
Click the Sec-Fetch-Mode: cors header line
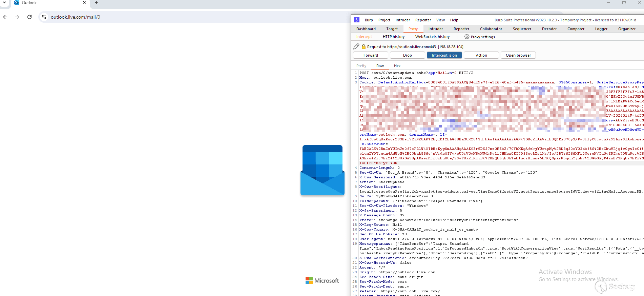pos(383,282)
